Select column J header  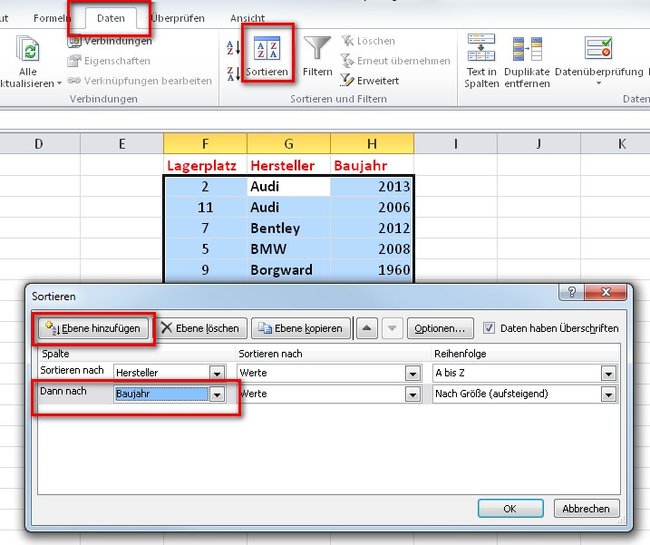pyautogui.click(x=539, y=143)
